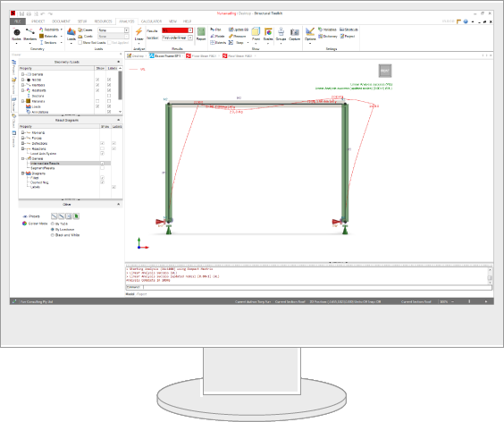
Task: Click the Dictionary button in Settings group
Action: click(328, 37)
